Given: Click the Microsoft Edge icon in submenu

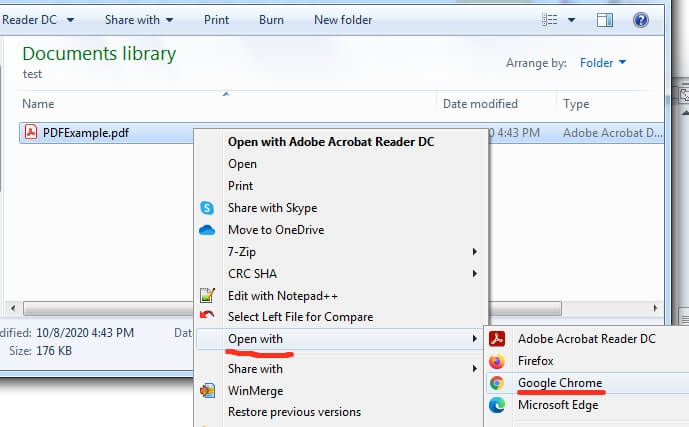Looking at the screenshot, I should (x=497, y=405).
